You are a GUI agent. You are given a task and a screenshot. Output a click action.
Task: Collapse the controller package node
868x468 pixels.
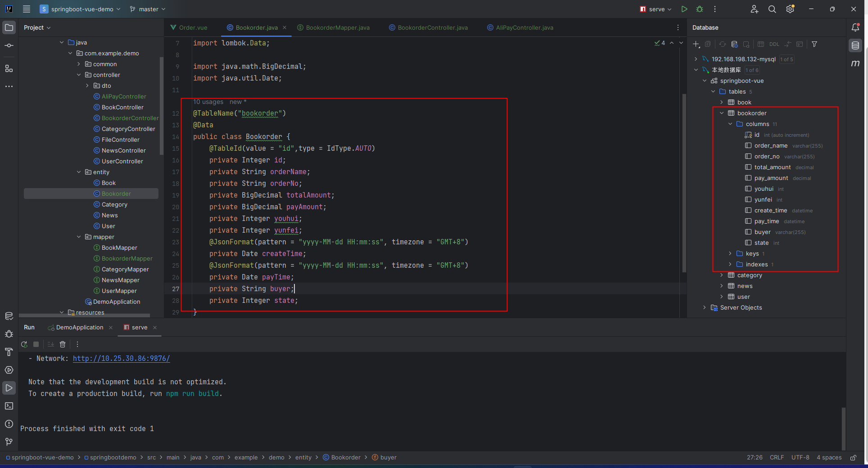click(79, 75)
